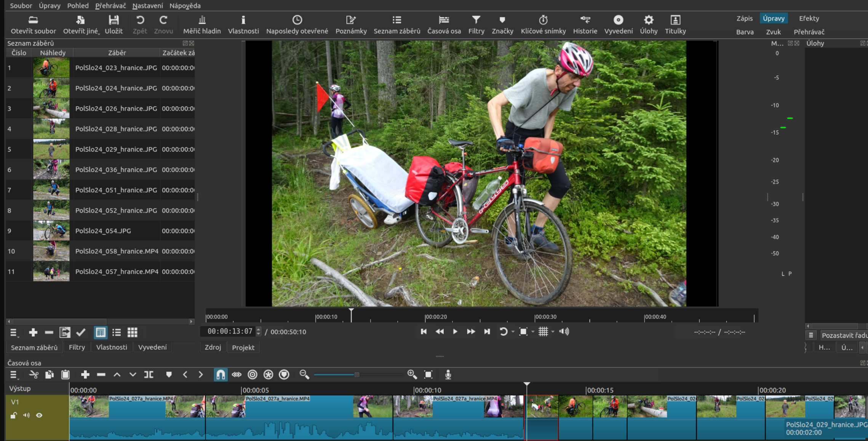Viewport: 868px width, 441px height.
Task: Split the clip at the playhead
Action: point(149,374)
